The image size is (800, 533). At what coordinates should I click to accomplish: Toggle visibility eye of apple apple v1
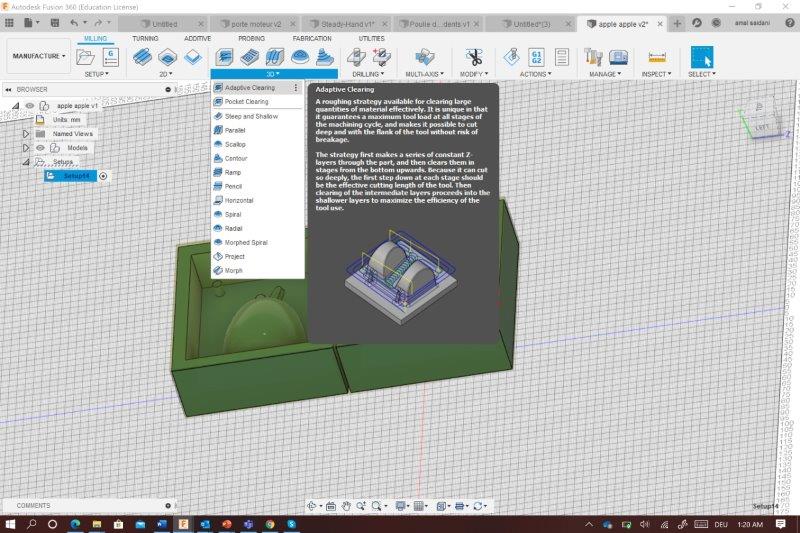click(x=30, y=106)
